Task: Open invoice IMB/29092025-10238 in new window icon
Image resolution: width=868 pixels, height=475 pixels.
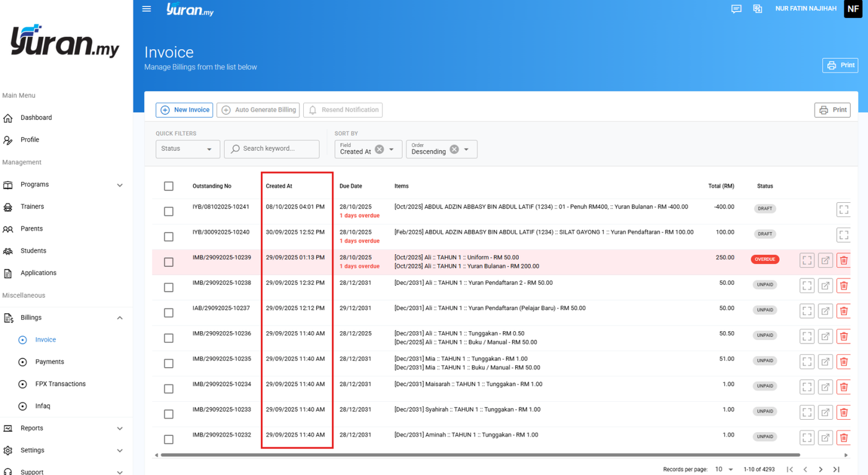Action: 825,286
